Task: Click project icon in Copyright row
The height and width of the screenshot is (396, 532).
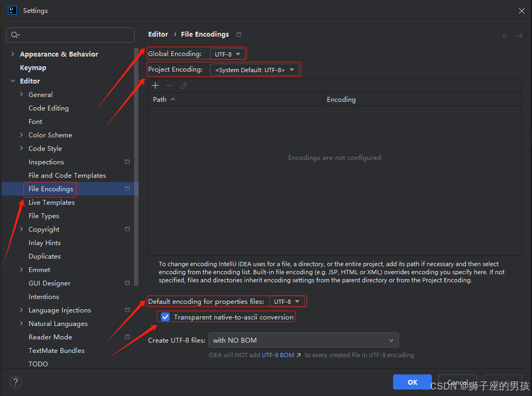Action: pyautogui.click(x=127, y=229)
